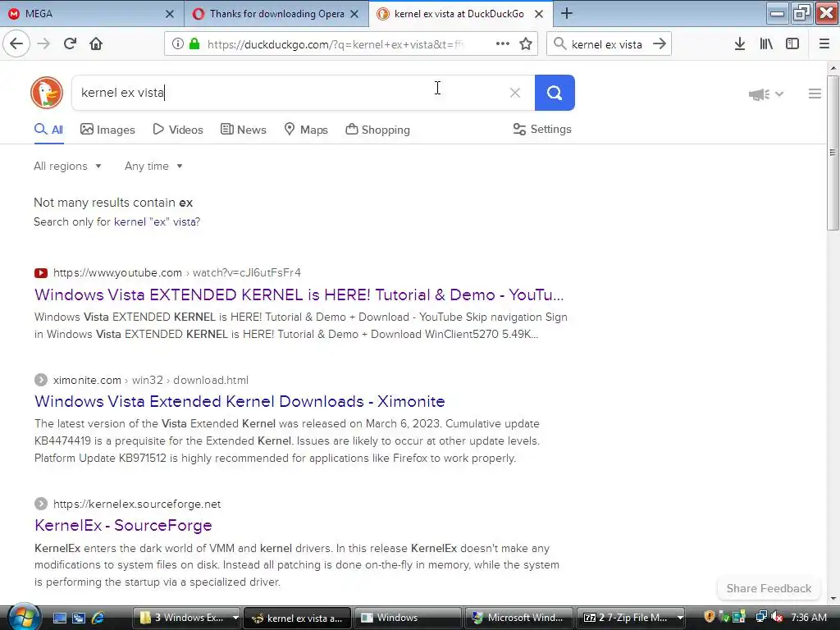Open the browser home page

point(96,43)
